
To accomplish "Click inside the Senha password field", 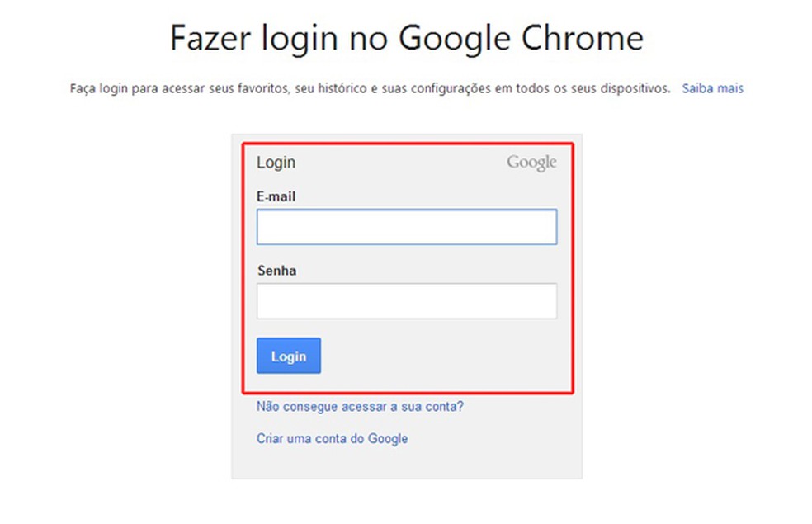I will pos(407,300).
